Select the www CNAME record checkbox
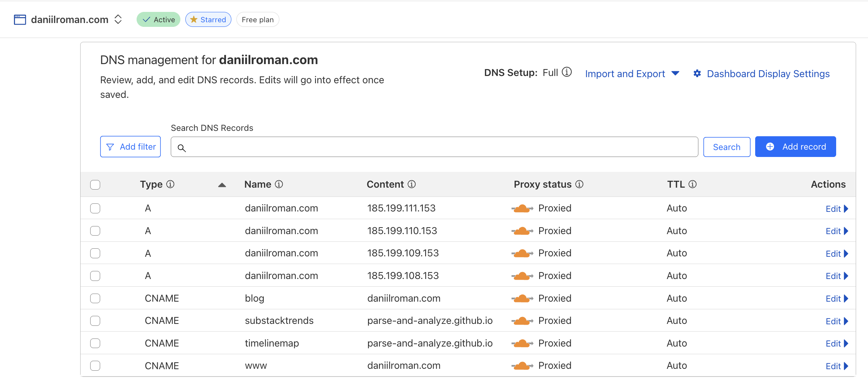The width and height of the screenshot is (868, 383). click(x=95, y=366)
